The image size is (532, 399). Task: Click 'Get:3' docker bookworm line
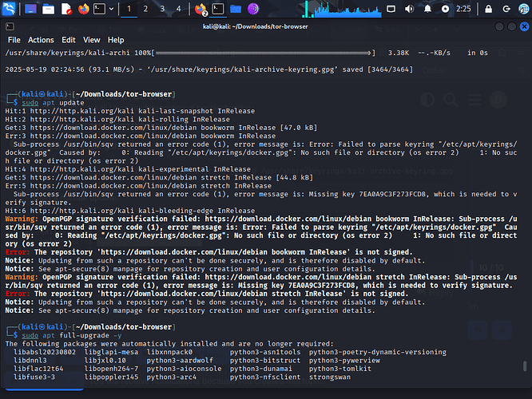pyautogui.click(x=161, y=128)
